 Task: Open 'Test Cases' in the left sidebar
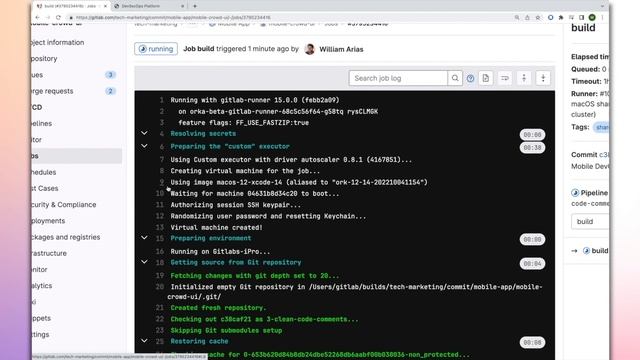point(44,189)
